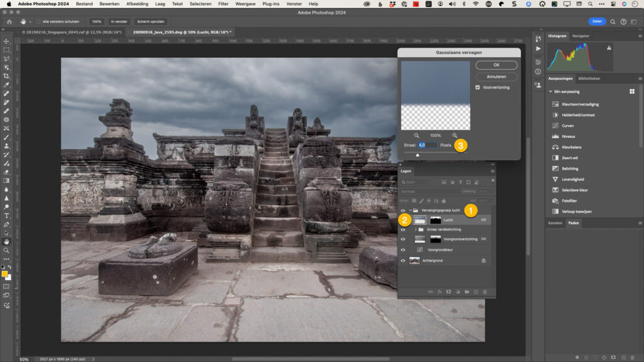This screenshot has height=362, width=644.
Task: Select the Eraser tool
Action: pyautogui.click(x=6, y=172)
